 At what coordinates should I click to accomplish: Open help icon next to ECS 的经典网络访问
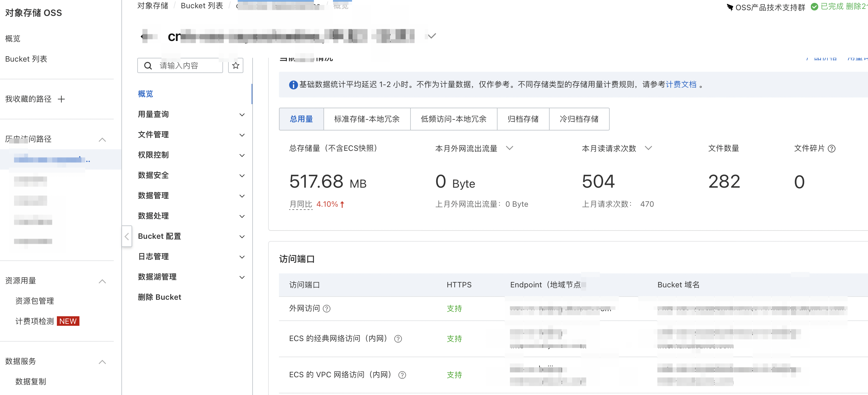tap(398, 339)
